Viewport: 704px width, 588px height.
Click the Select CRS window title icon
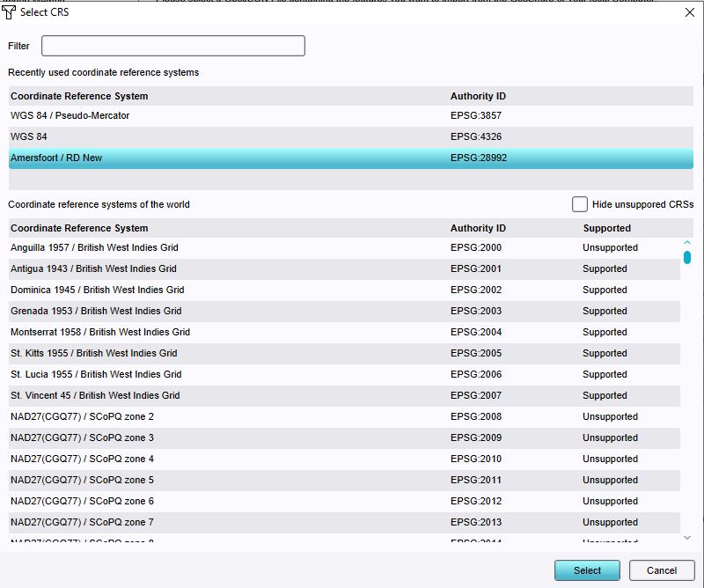coord(10,11)
